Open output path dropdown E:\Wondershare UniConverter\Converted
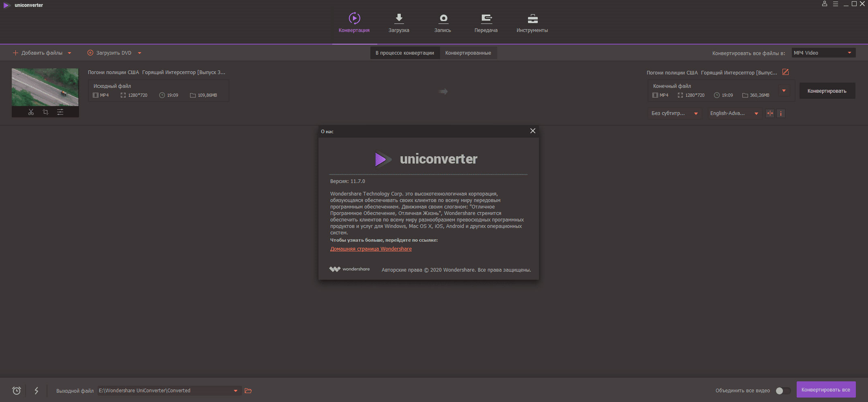 pyautogui.click(x=169, y=391)
